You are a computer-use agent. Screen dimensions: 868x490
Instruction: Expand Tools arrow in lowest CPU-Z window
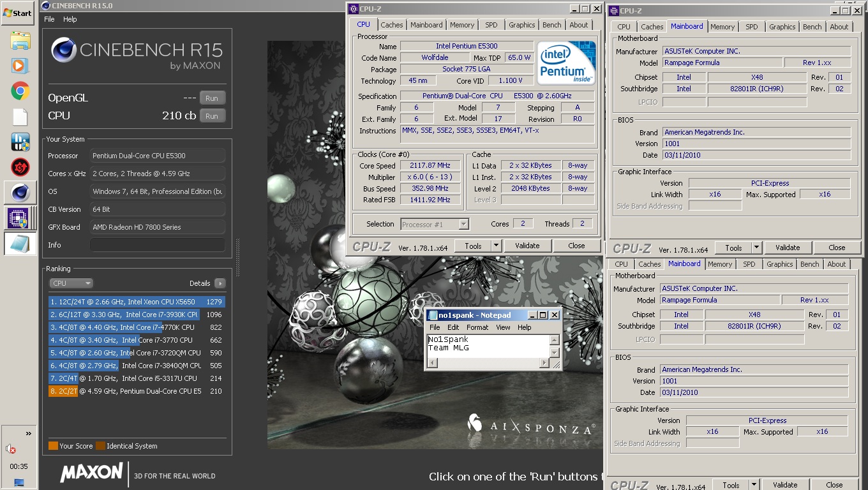click(x=754, y=485)
